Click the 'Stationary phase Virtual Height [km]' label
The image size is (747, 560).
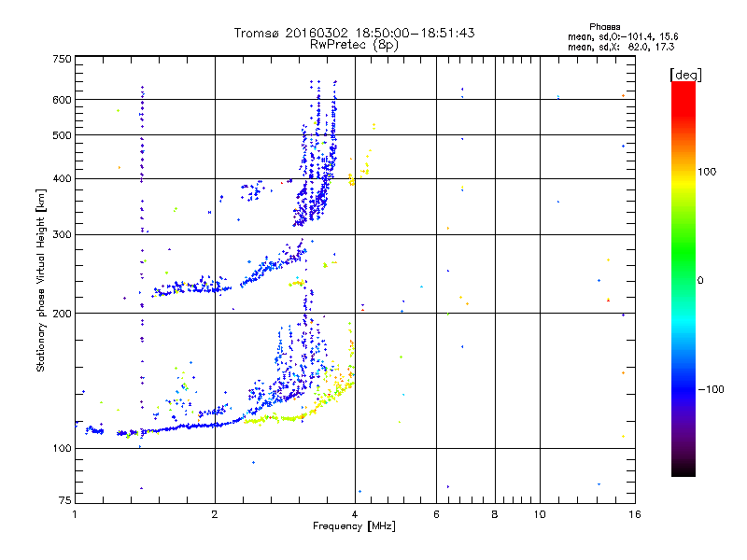tap(40, 280)
